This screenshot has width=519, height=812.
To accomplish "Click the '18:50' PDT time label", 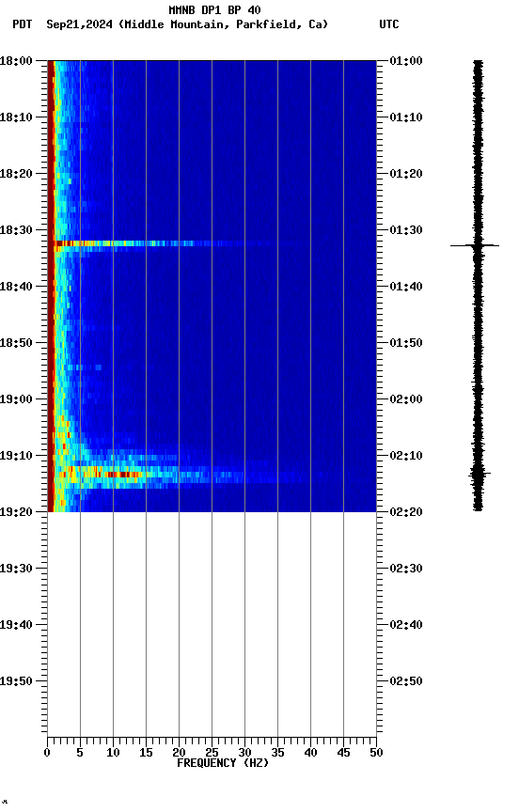I will (16, 343).
